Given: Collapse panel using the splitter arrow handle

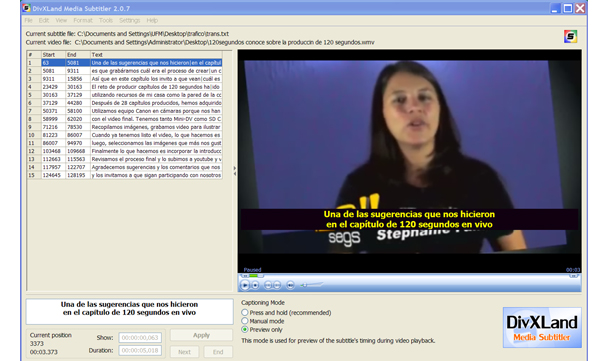Looking at the screenshot, I should [x=235, y=171].
